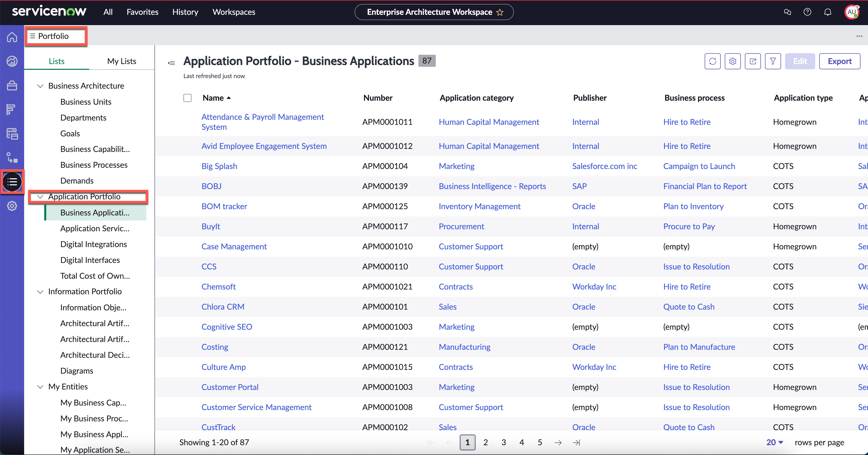Open the help question mark icon
The image size is (868, 455).
[x=807, y=12]
